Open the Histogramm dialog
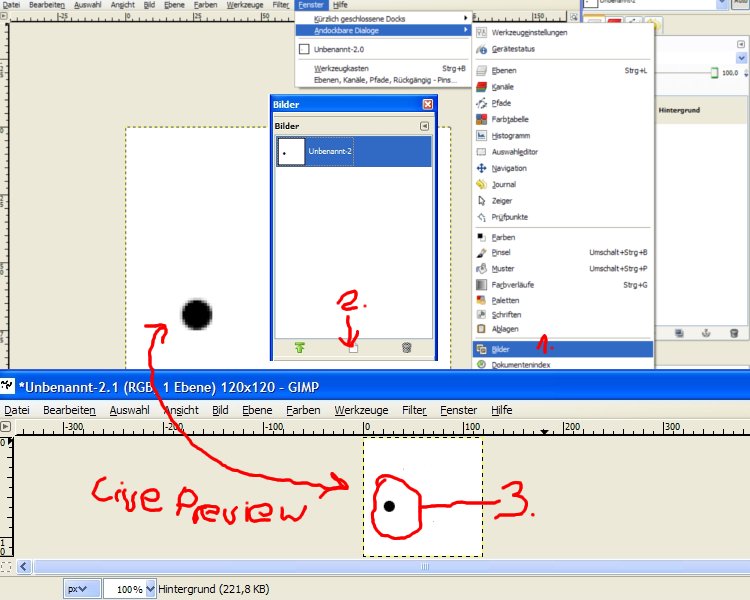The height and width of the screenshot is (600, 750). (563, 135)
